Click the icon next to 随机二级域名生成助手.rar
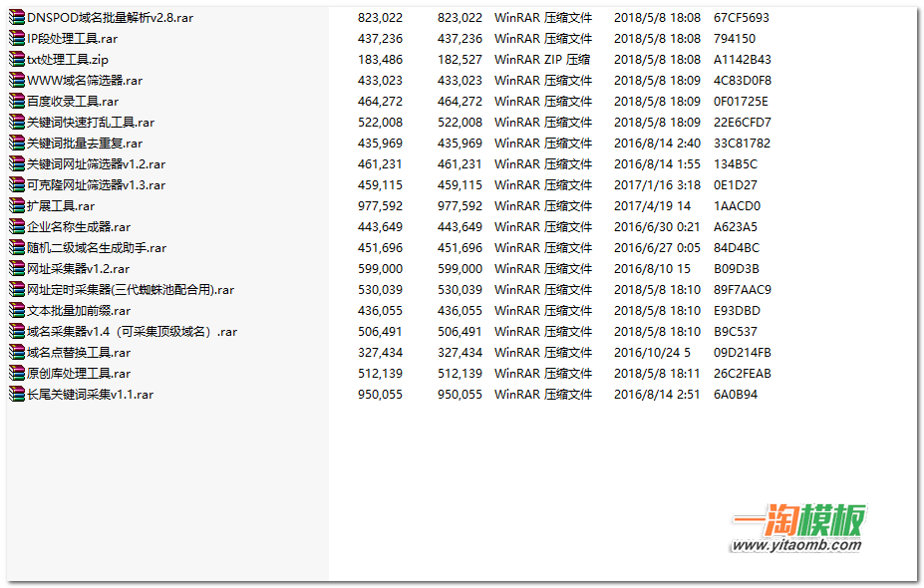The width and height of the screenshot is (924, 588). pyautogui.click(x=17, y=247)
